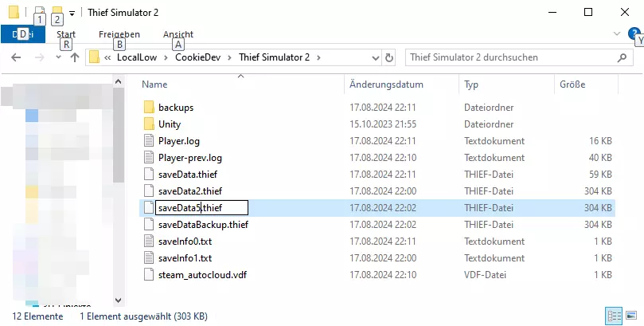Open recent locations dropdown arrow
The height and width of the screenshot is (326, 644).
coord(58,57)
